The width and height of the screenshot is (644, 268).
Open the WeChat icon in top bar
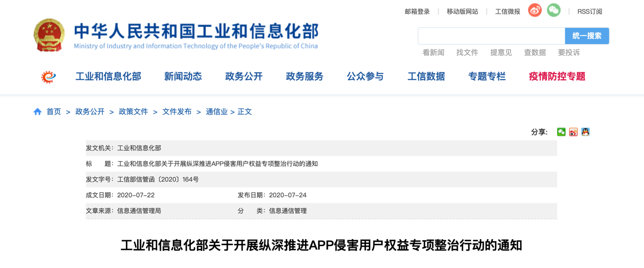pos(554,11)
